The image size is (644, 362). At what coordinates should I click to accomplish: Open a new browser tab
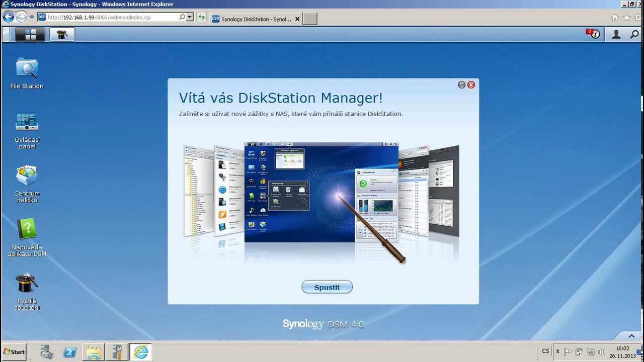click(x=310, y=19)
